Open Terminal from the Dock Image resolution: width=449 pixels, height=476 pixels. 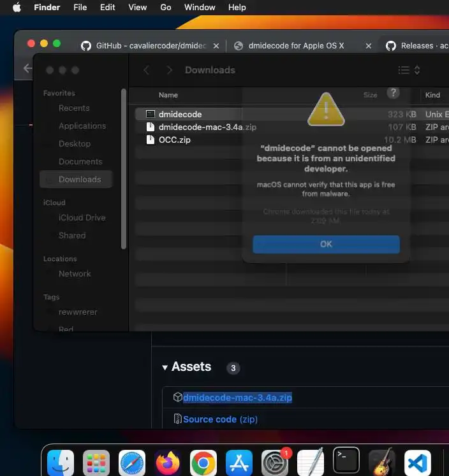point(346,461)
